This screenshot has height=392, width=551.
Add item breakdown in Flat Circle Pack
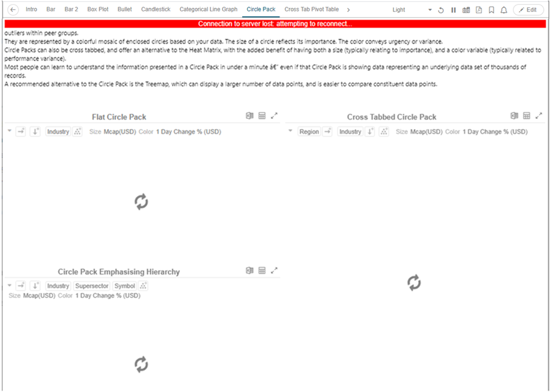pos(78,132)
